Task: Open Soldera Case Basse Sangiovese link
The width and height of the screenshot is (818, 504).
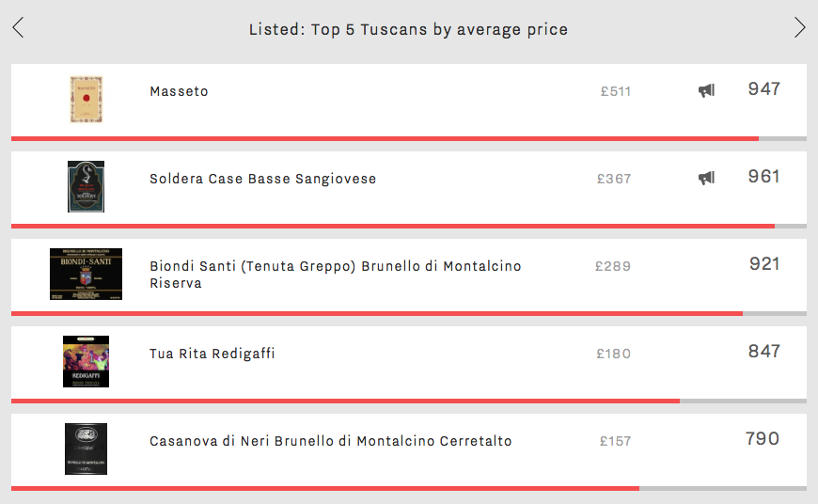Action: [x=263, y=179]
